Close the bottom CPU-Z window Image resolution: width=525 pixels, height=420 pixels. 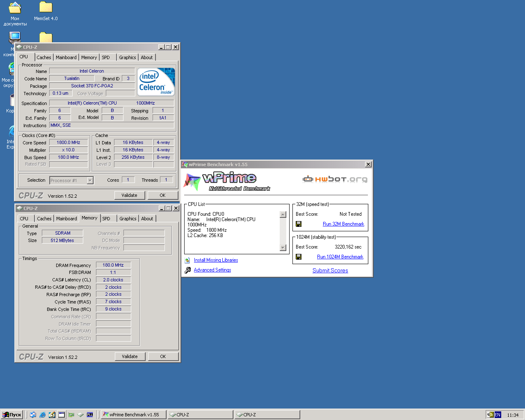click(x=176, y=208)
